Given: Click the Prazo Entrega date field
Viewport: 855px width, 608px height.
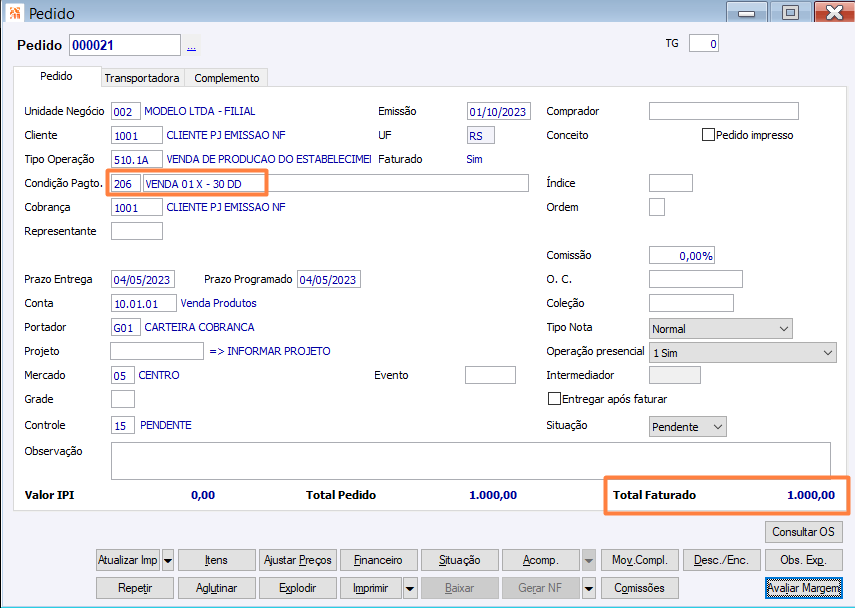Looking at the screenshot, I should (143, 279).
